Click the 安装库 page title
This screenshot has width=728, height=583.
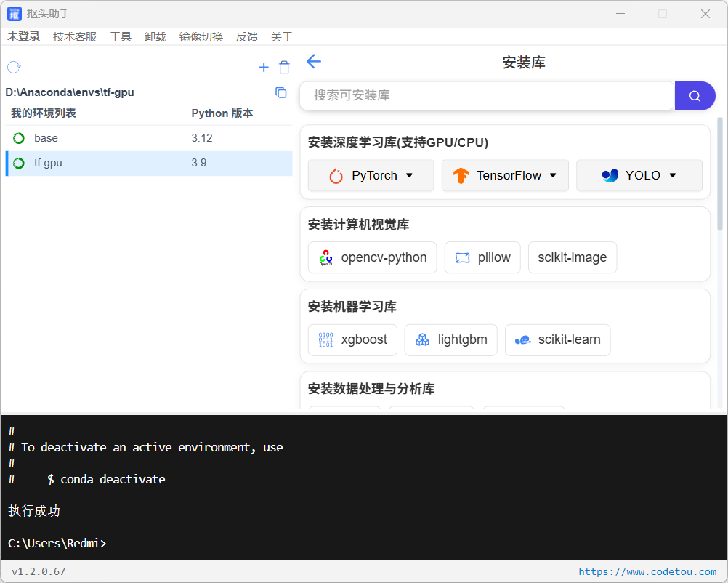pyautogui.click(x=524, y=63)
